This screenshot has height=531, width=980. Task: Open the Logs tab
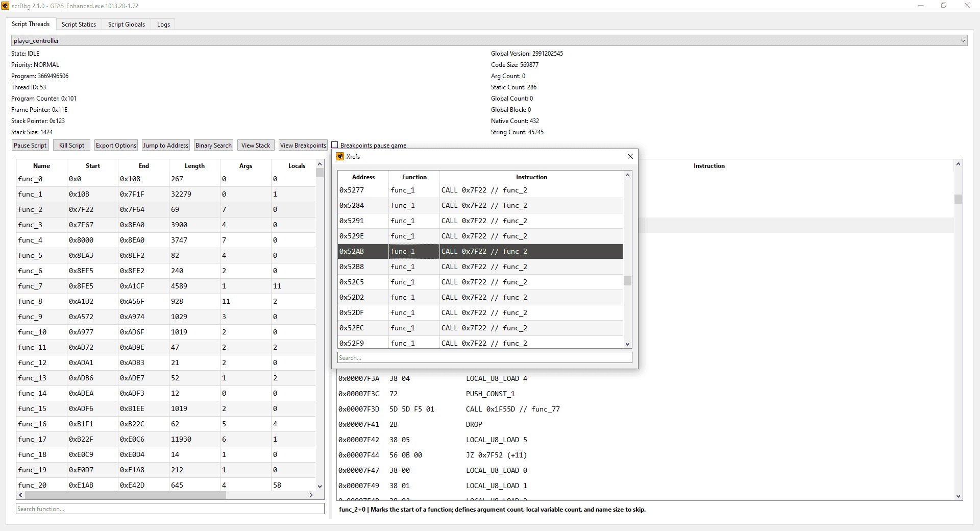point(163,24)
